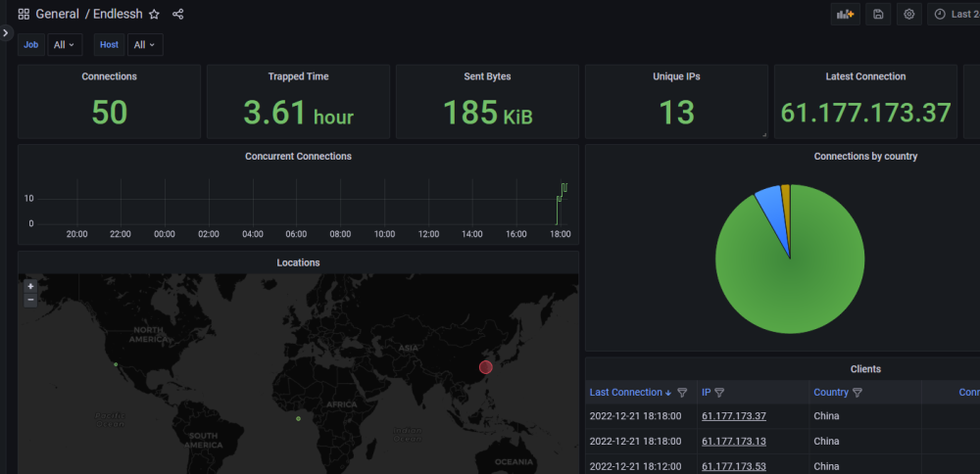Sort by Last Connection column header
The image size is (980, 474).
tap(625, 393)
